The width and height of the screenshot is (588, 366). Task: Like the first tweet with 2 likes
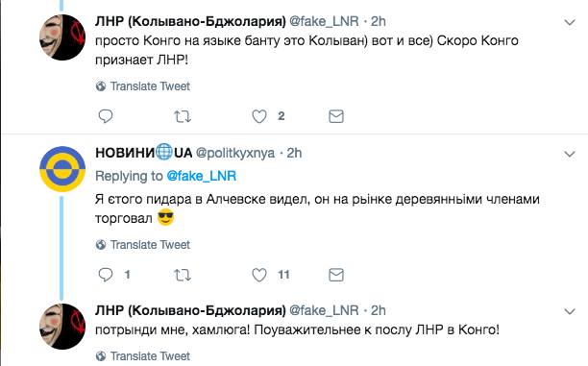[x=259, y=116]
